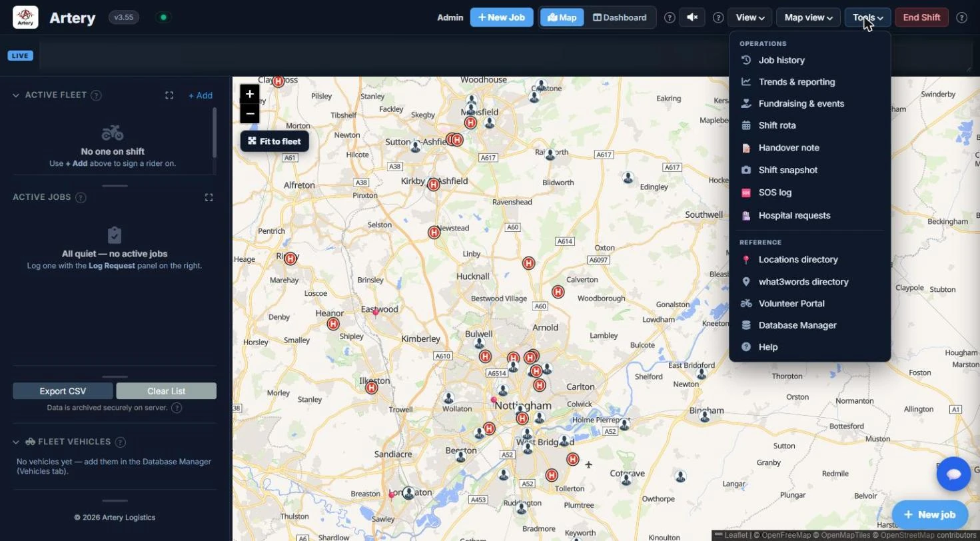Click hospital marker near Heanor

[333, 324]
